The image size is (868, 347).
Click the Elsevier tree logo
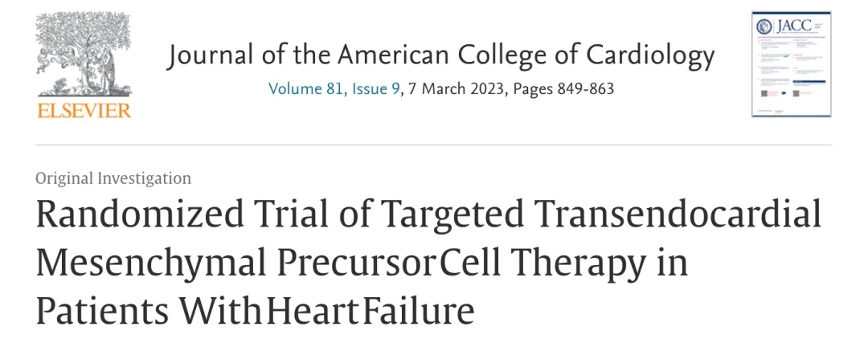(84, 55)
